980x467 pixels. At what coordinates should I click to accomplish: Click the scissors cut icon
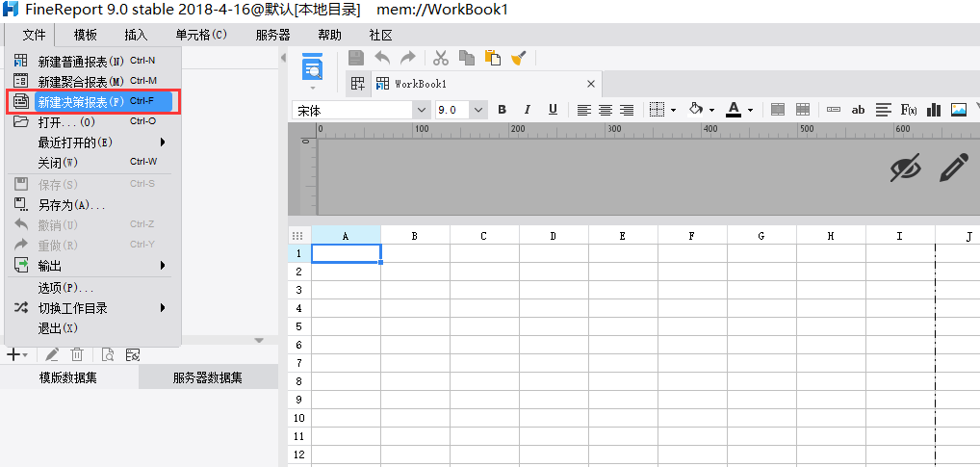click(441, 58)
